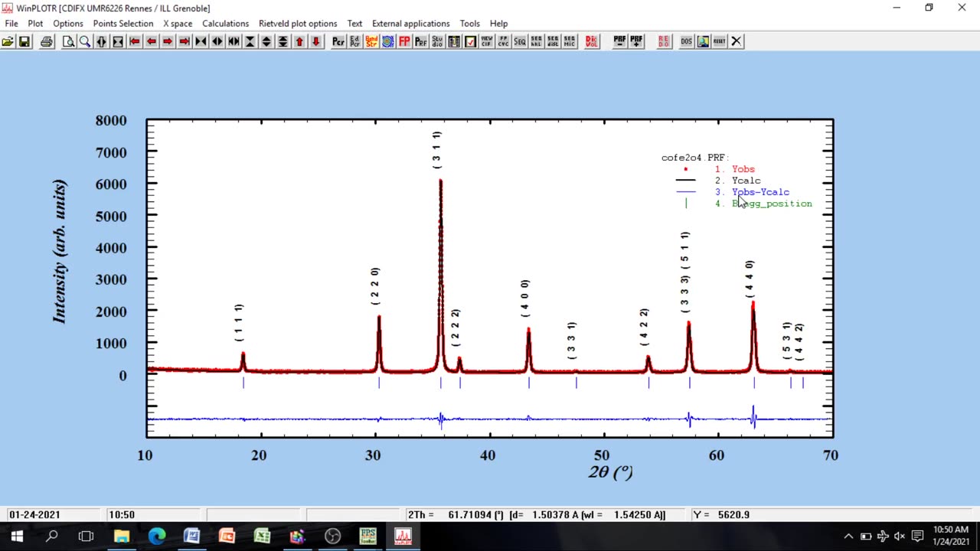The image size is (980, 551).
Task: Click the 2θ (°) axis label
Action: 610,472
